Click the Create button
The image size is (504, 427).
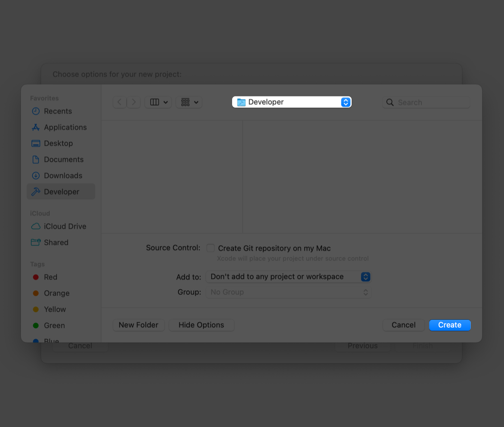coord(449,325)
